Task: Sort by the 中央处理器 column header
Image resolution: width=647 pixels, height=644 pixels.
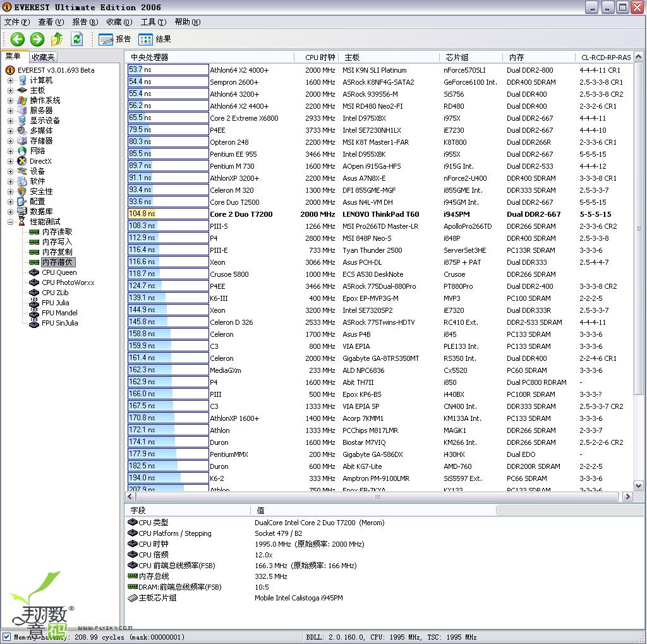Action: click(x=210, y=58)
